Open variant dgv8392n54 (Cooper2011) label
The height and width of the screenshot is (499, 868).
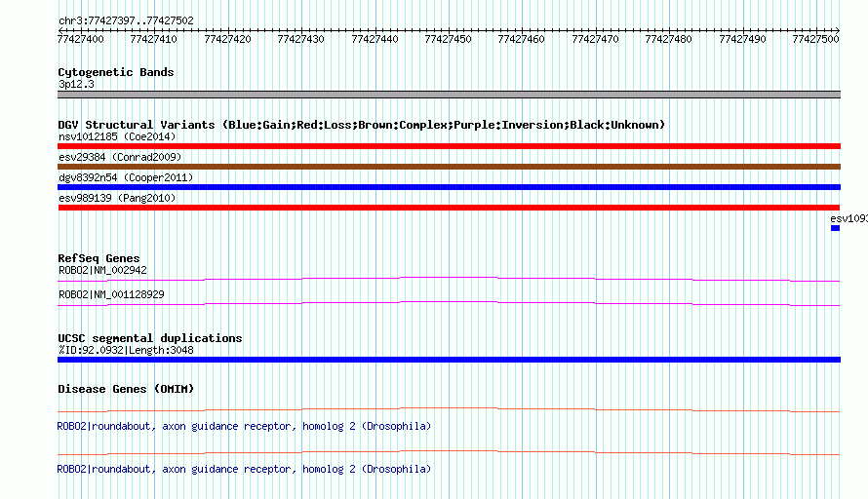click(x=126, y=177)
